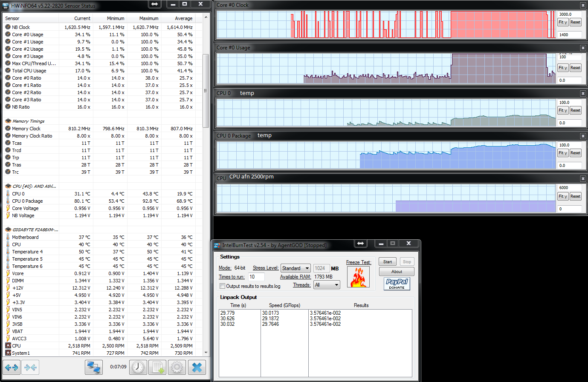Click the Sensor column header
The width and height of the screenshot is (588, 382).
(31, 18)
